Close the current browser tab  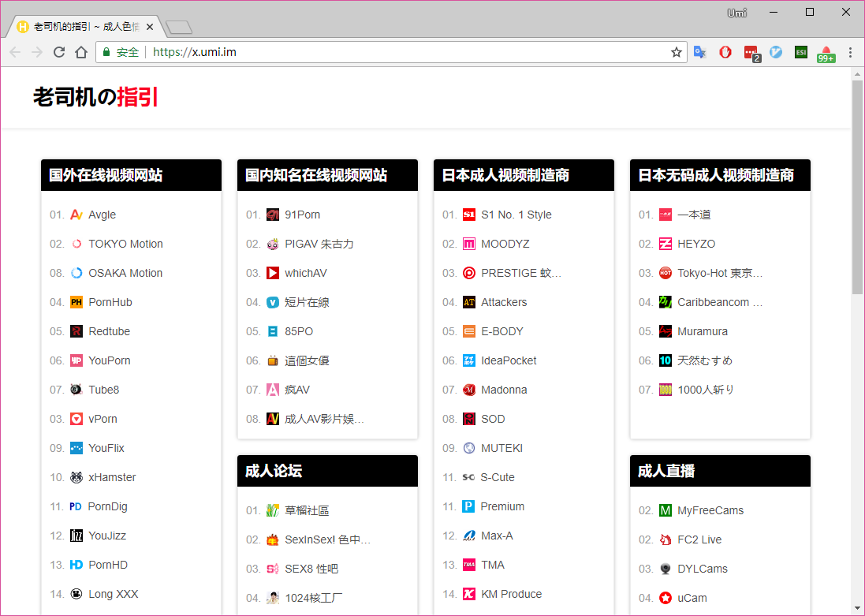tap(150, 27)
